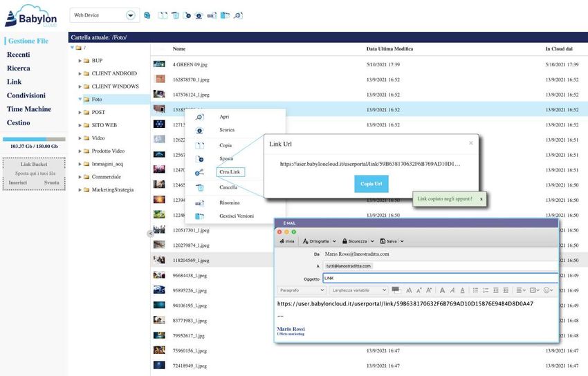
Task: Click the Crea Link share icon in context menu
Action: point(200,172)
